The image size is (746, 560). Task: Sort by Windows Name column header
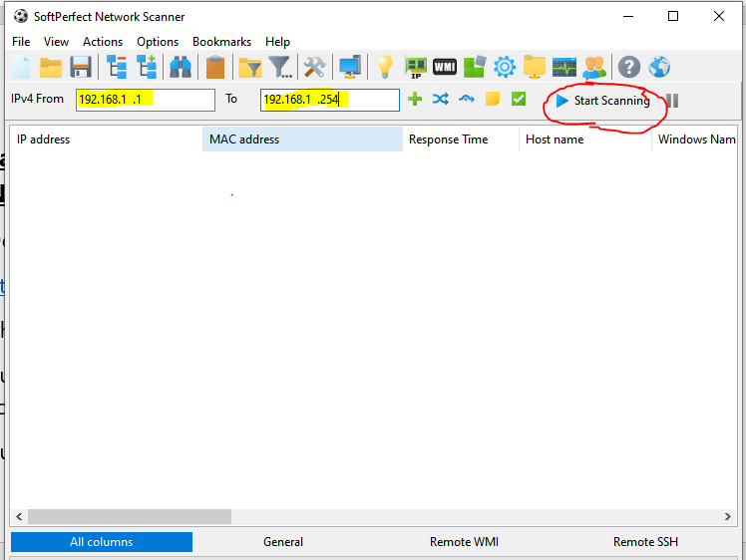pos(694,140)
